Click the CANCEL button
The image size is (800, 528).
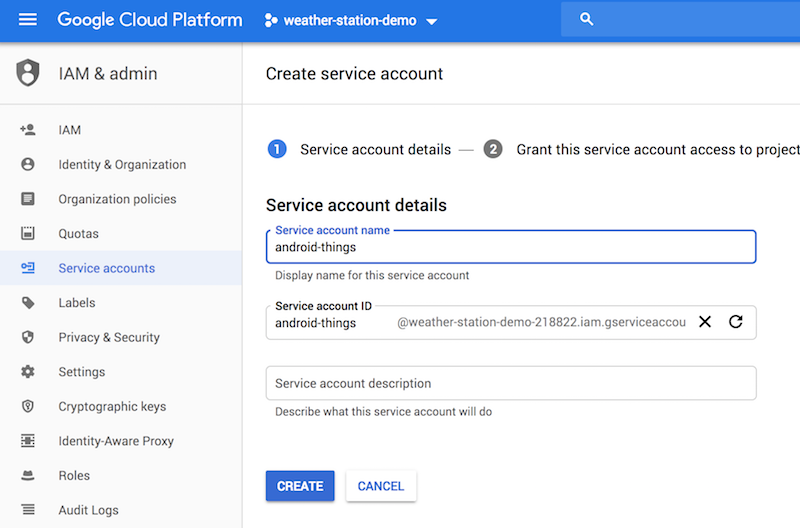(x=381, y=486)
